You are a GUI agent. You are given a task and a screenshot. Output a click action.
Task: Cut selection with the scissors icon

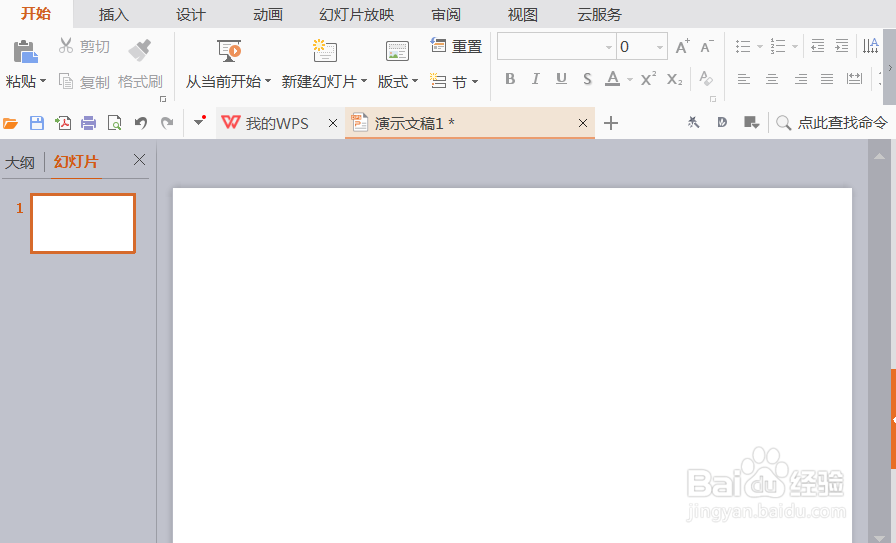(x=66, y=46)
